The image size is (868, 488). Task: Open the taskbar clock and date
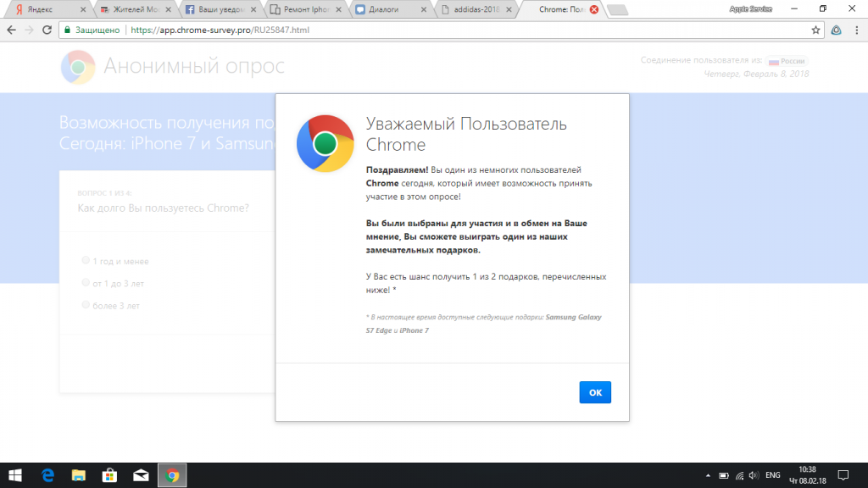coord(807,475)
